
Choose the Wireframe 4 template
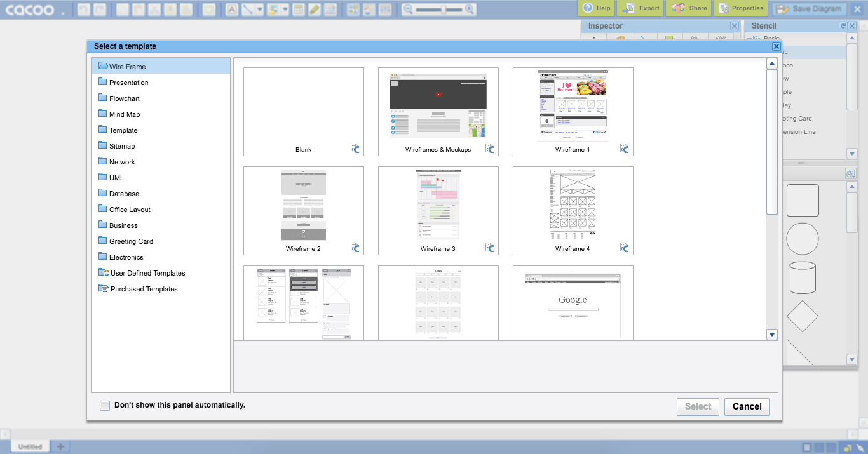[x=573, y=211]
